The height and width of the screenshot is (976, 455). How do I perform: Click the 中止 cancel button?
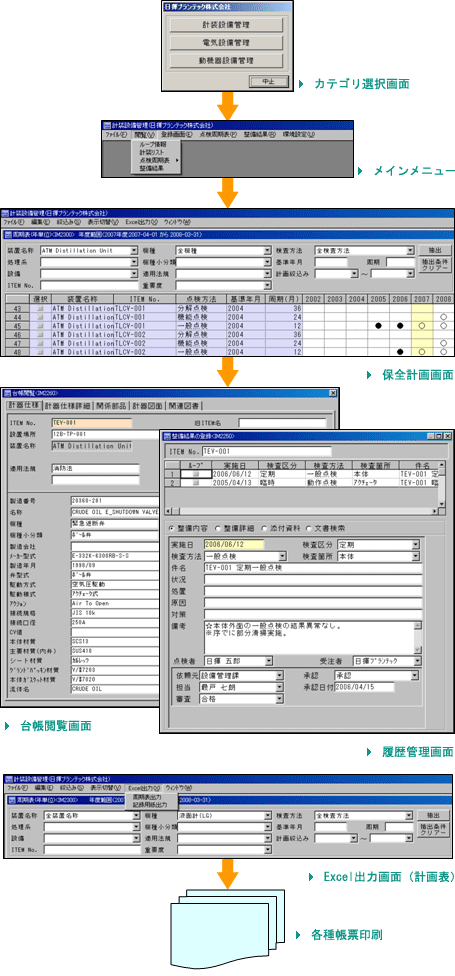pyautogui.click(x=269, y=81)
